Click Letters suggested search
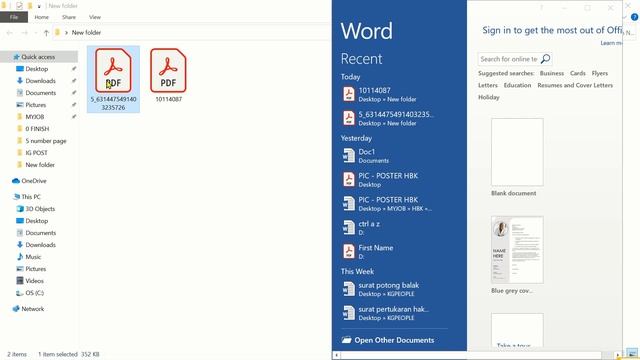The image size is (640, 360). pos(488,85)
